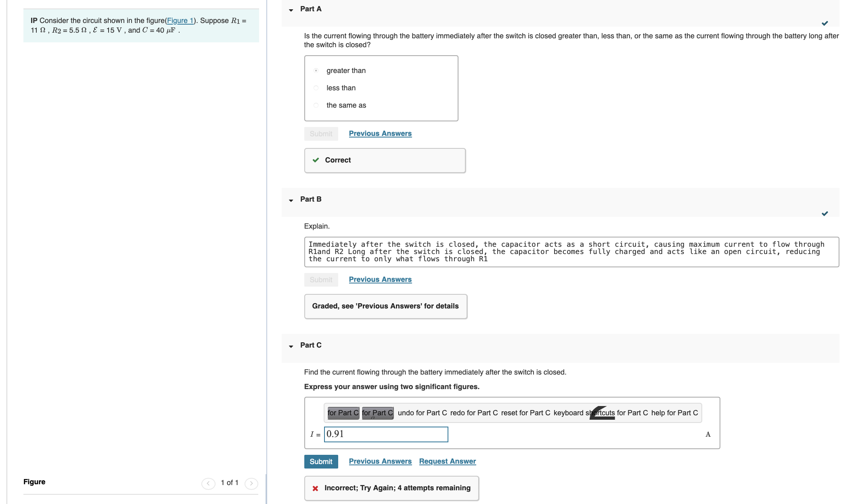Click the current I input field
This screenshot has width=858, height=504.
(386, 434)
